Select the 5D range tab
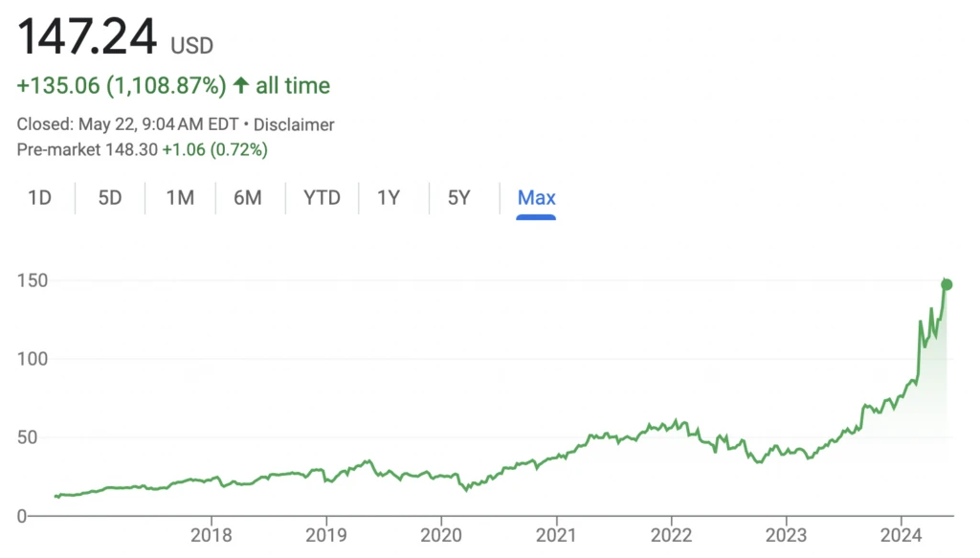The height and width of the screenshot is (558, 980). [110, 198]
